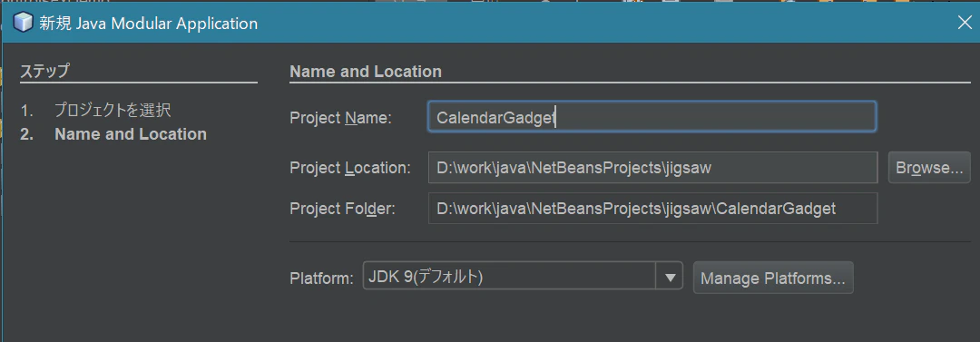
Task: Open the Manage Platforms... dialog
Action: tap(773, 278)
